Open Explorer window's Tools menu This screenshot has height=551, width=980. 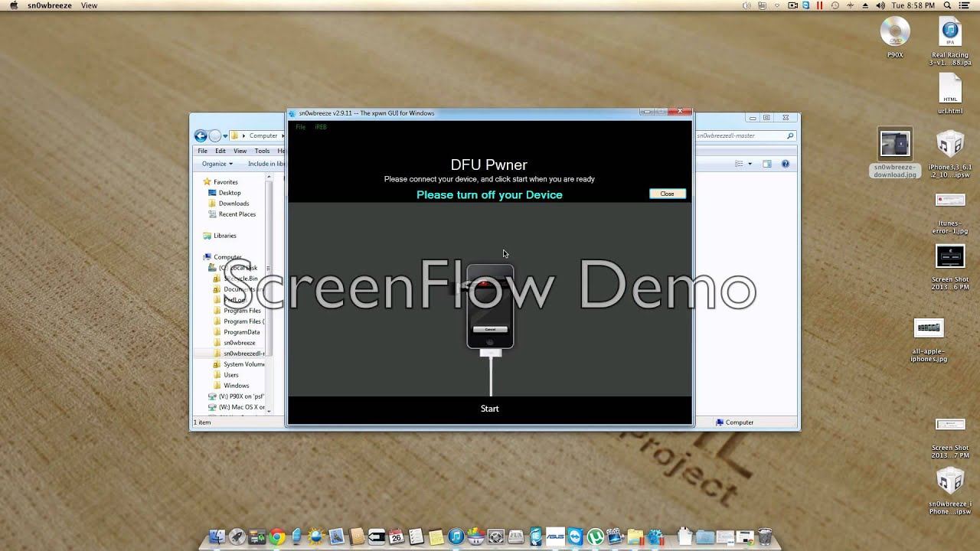[x=262, y=151]
